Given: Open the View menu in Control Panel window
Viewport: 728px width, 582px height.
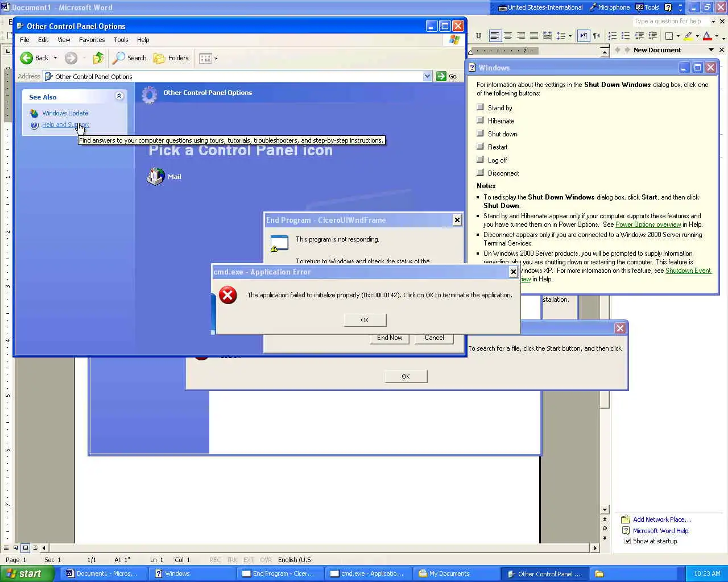Looking at the screenshot, I should [64, 40].
